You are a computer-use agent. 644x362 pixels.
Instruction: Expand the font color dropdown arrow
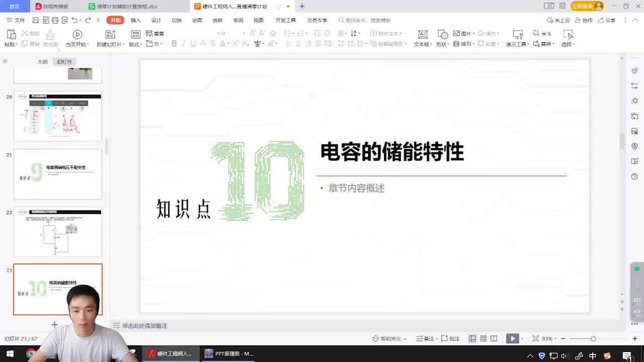(x=229, y=44)
